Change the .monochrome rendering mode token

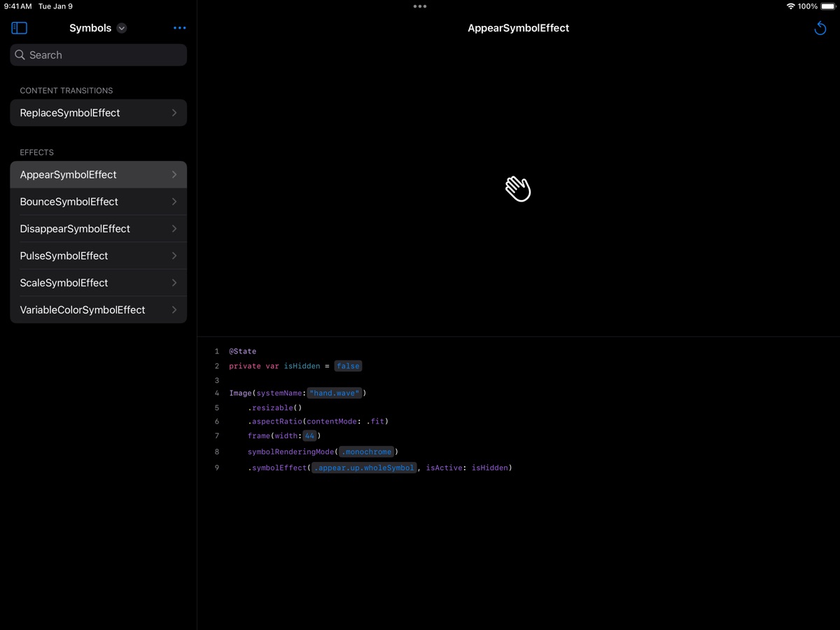click(367, 452)
